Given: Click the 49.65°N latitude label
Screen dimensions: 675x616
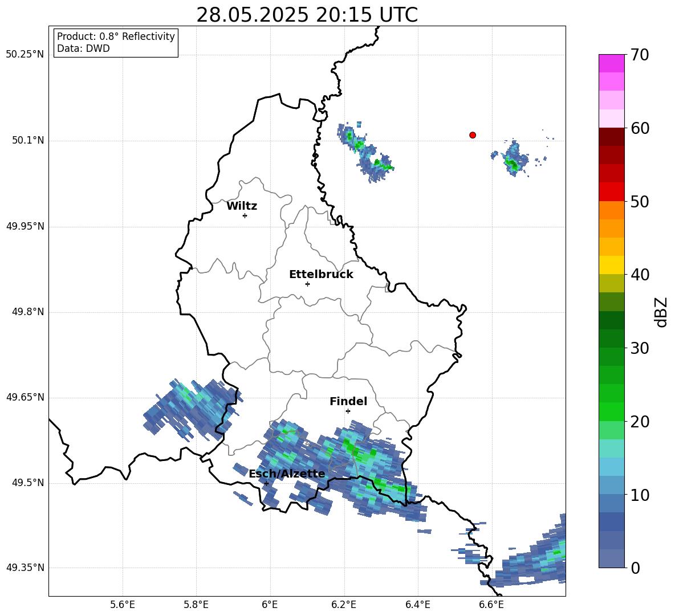Looking at the screenshot, I should pos(25,397).
